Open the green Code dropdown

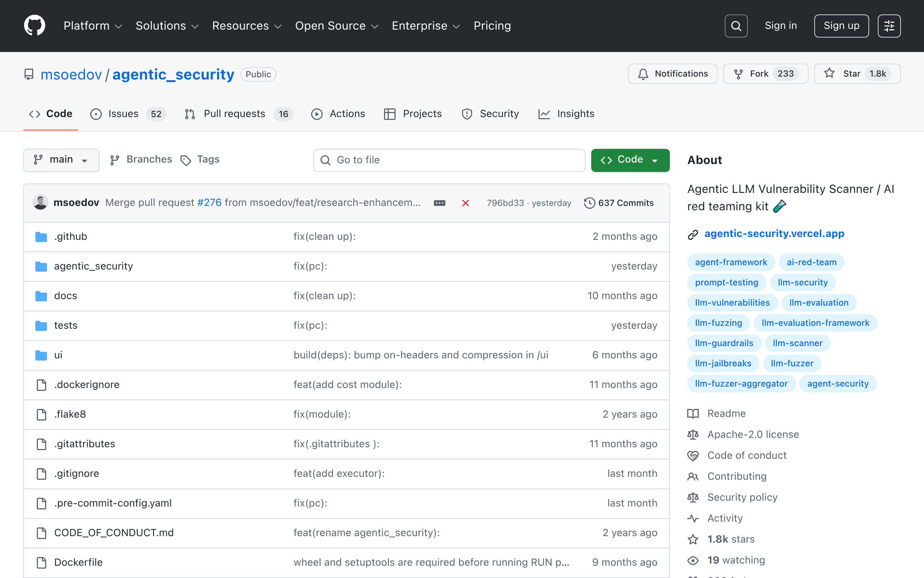pyautogui.click(x=630, y=160)
